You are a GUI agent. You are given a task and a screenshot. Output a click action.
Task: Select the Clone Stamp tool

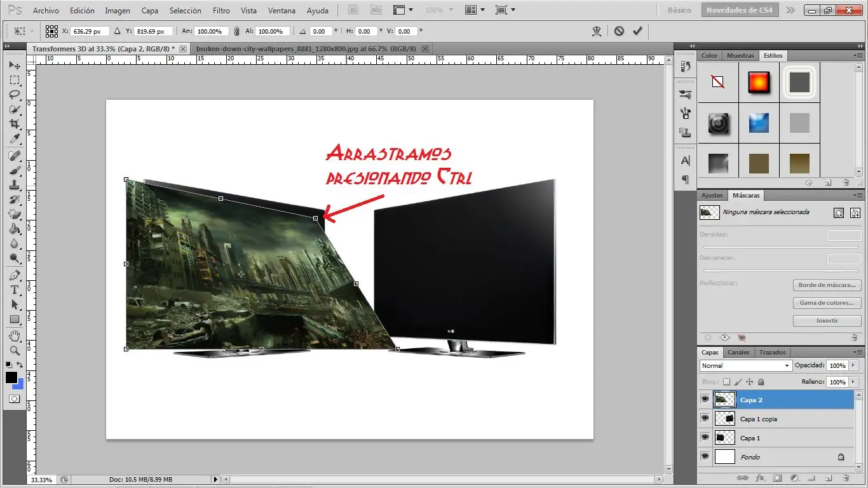[14, 185]
